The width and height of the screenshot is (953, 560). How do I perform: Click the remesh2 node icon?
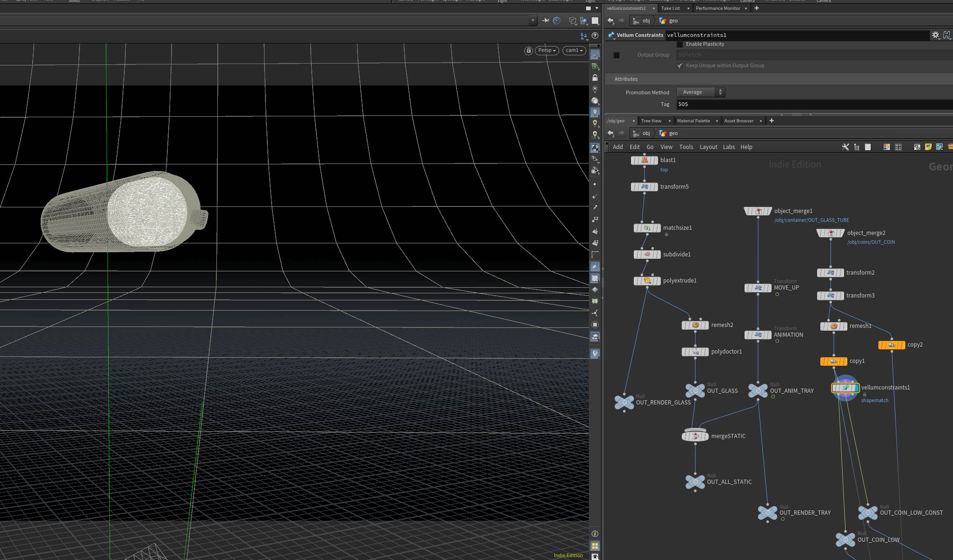695,325
